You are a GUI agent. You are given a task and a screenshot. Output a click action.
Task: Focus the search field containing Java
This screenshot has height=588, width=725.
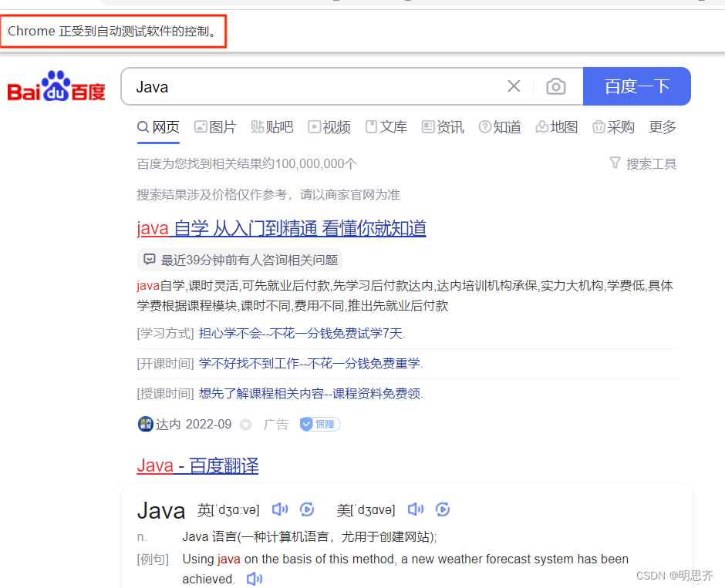pyautogui.click(x=315, y=86)
